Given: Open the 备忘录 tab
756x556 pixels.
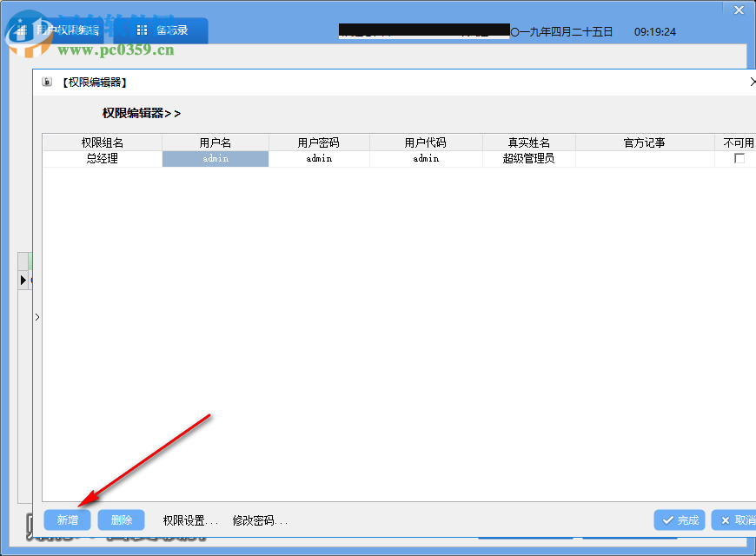Looking at the screenshot, I should [171, 30].
